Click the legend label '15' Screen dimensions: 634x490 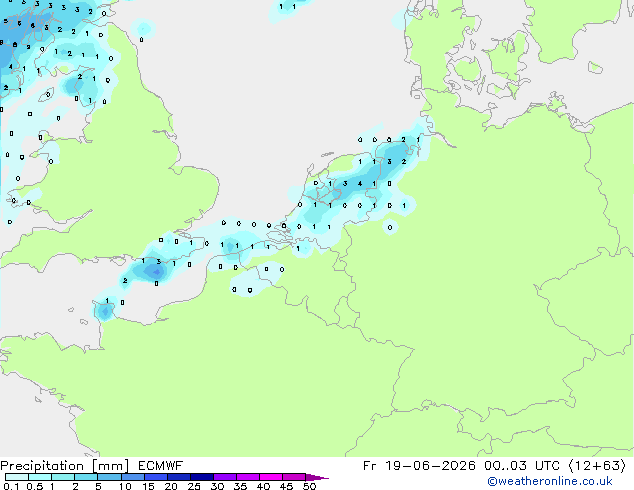[148, 486]
